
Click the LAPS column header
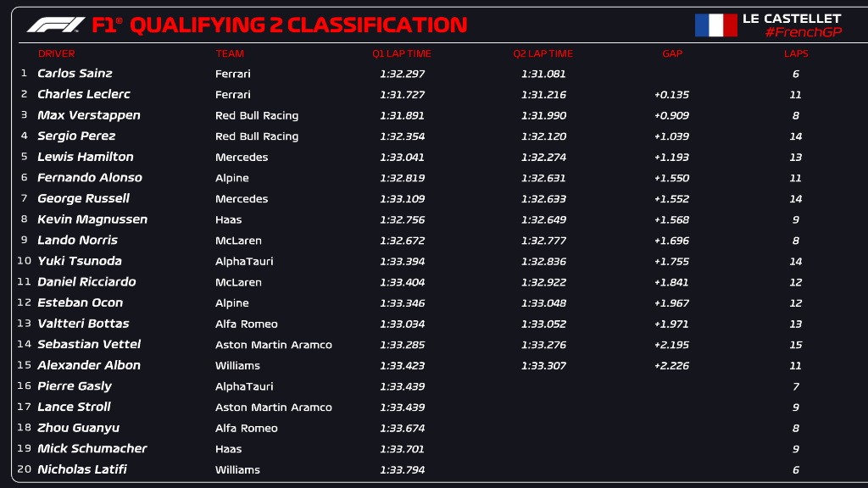[796, 53]
